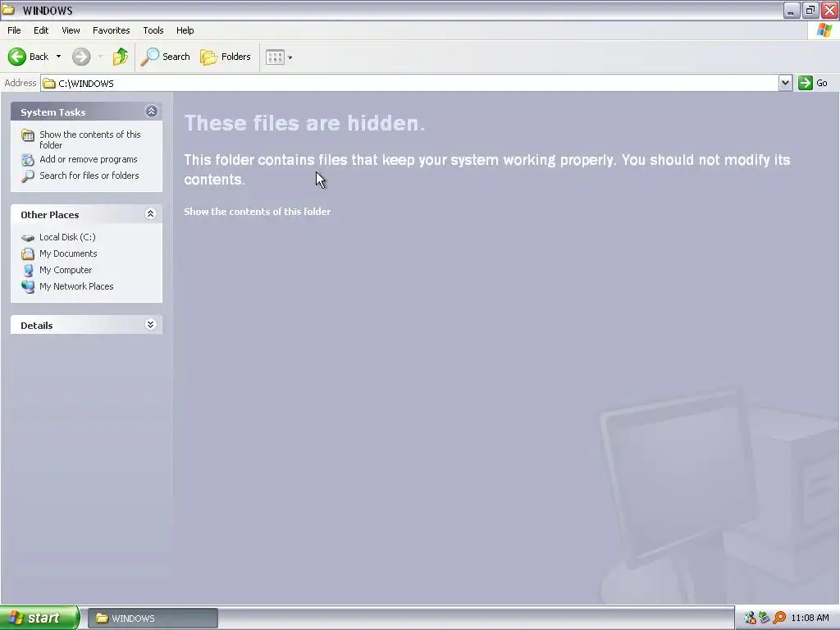Viewport: 840px width, 630px height.
Task: Click the Search for files magnifier icon
Action: [x=28, y=176]
